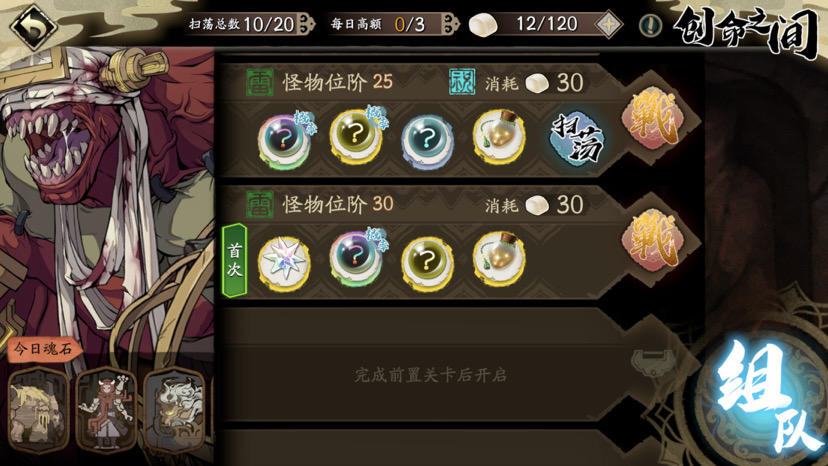The width and height of the screenshot is (828, 466).
Task: Expand the 扫荡总数 10/20 counter
Action: 250,24
